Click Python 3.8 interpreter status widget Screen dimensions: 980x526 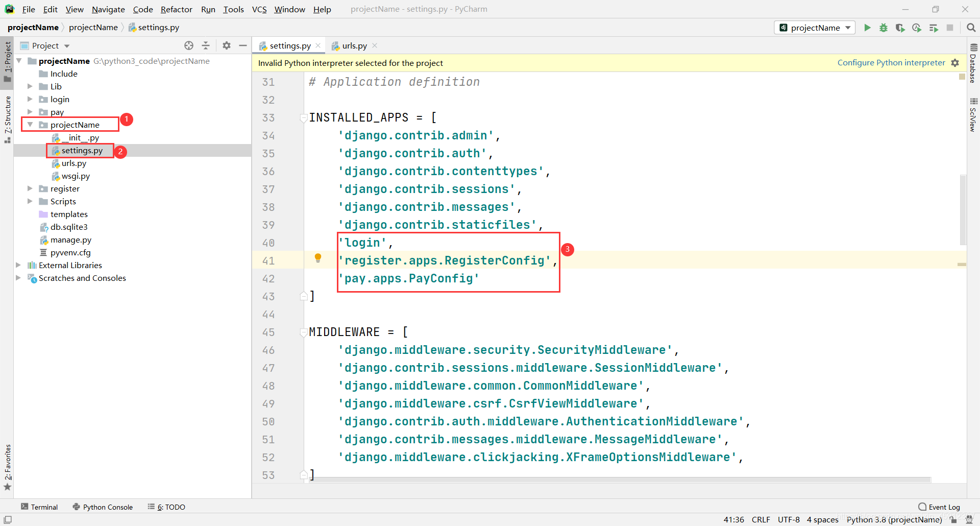click(894, 519)
